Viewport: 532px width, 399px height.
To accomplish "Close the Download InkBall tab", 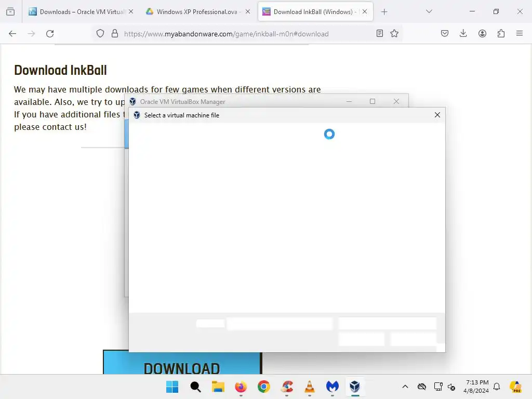I will point(365,12).
